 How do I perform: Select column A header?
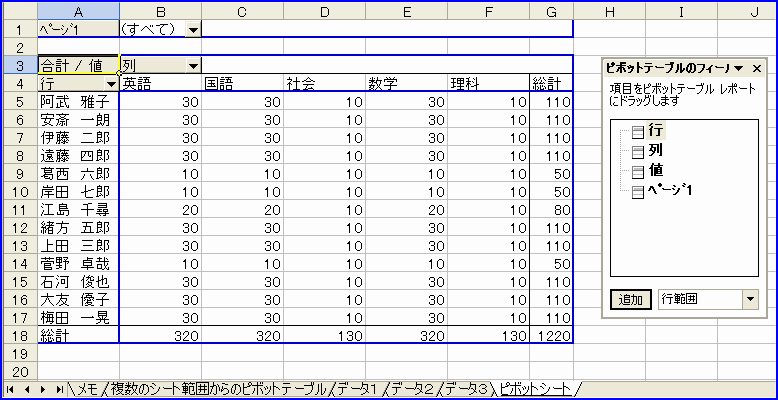pyautogui.click(x=78, y=12)
